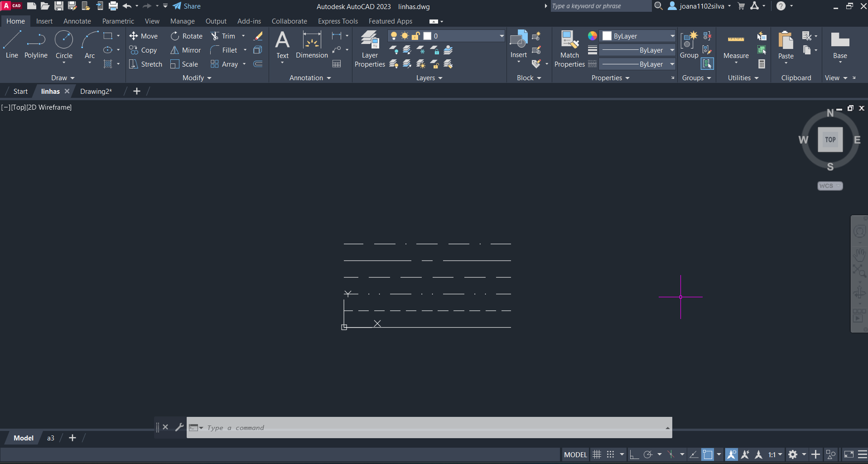The image size is (868, 464).
Task: Choose the Arc tool
Action: coord(90,44)
